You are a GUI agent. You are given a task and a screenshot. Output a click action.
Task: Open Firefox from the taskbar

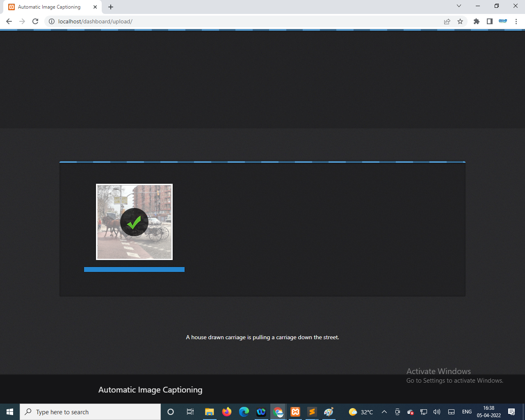tap(227, 412)
